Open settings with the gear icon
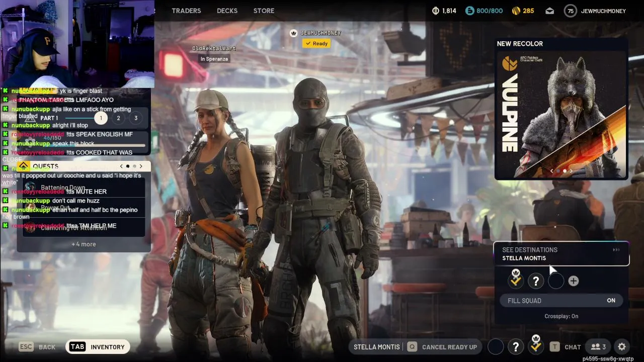The image size is (644, 362). (622, 347)
